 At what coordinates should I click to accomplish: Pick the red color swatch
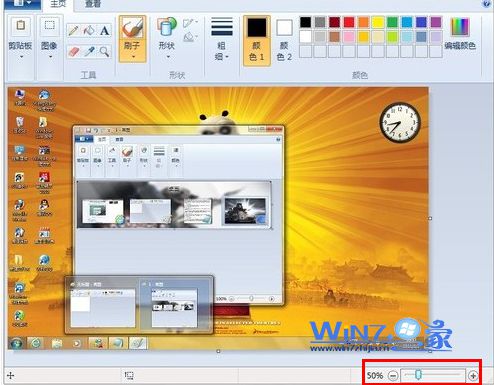click(349, 22)
